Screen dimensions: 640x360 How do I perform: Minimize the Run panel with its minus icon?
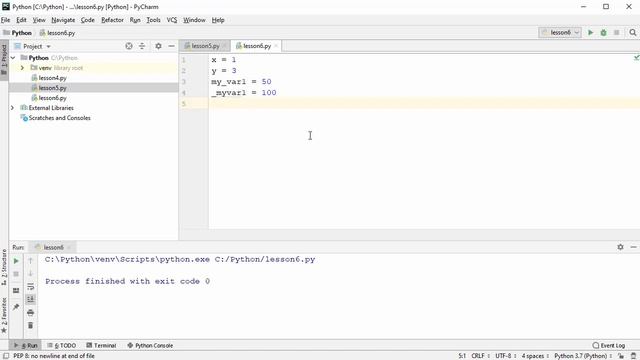[633, 247]
